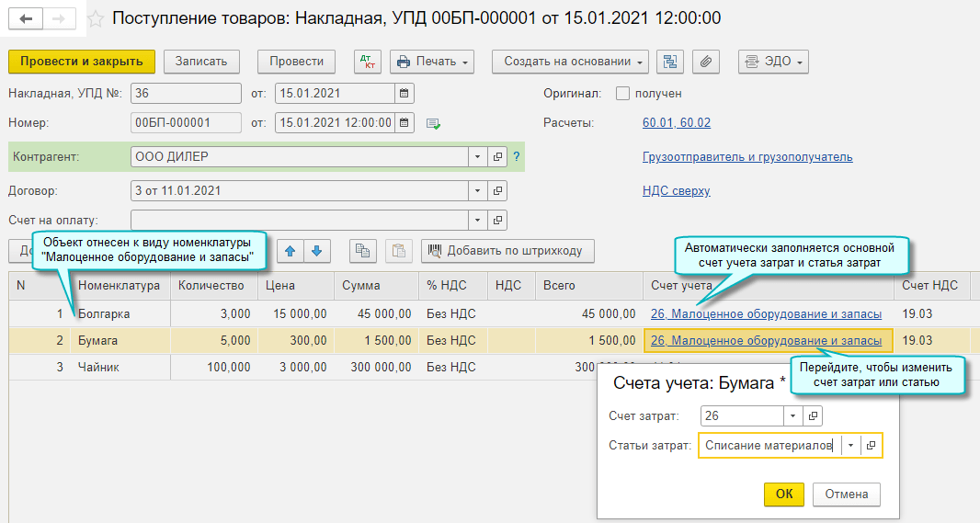Confirm the dialog with OK button

coord(783,494)
